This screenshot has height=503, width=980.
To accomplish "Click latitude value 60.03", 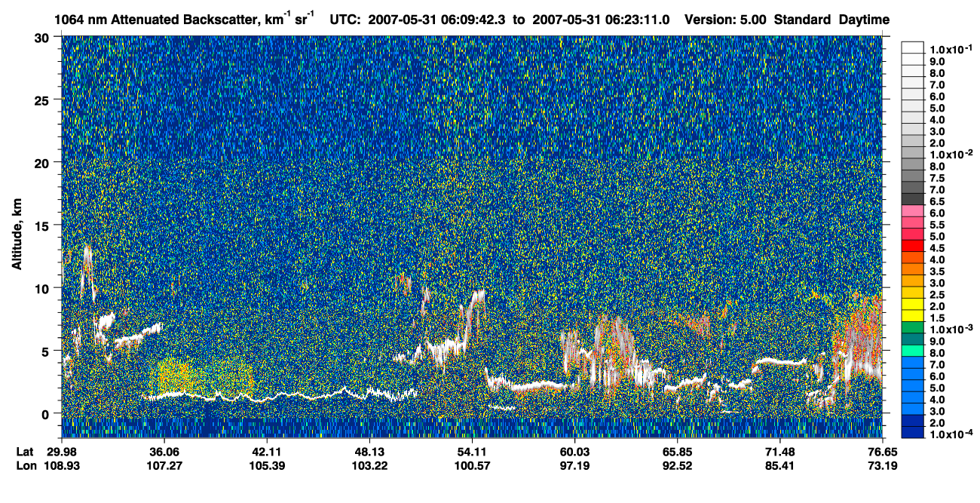I will pyautogui.click(x=574, y=452).
